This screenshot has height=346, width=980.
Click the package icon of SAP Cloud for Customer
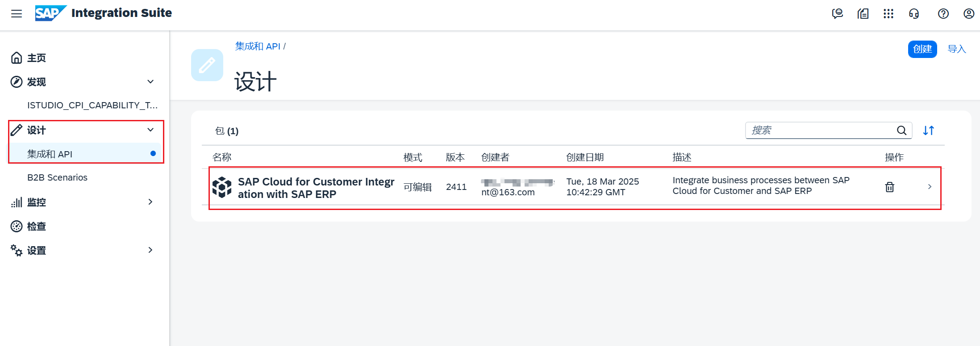coord(222,187)
